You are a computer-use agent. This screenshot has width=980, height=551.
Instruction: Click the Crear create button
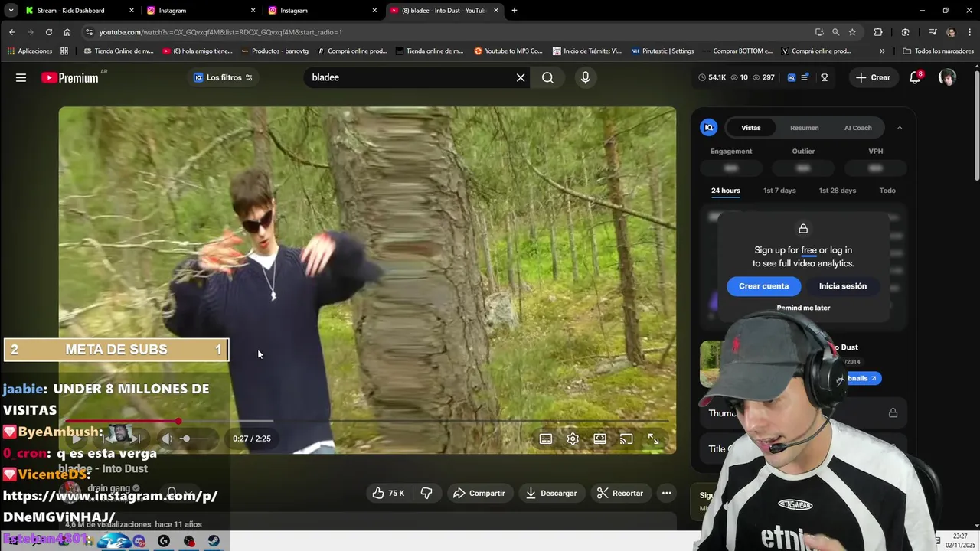click(873, 77)
